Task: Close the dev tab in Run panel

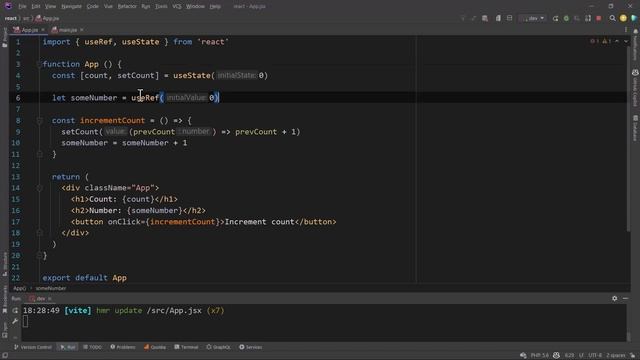Action: click(x=50, y=299)
